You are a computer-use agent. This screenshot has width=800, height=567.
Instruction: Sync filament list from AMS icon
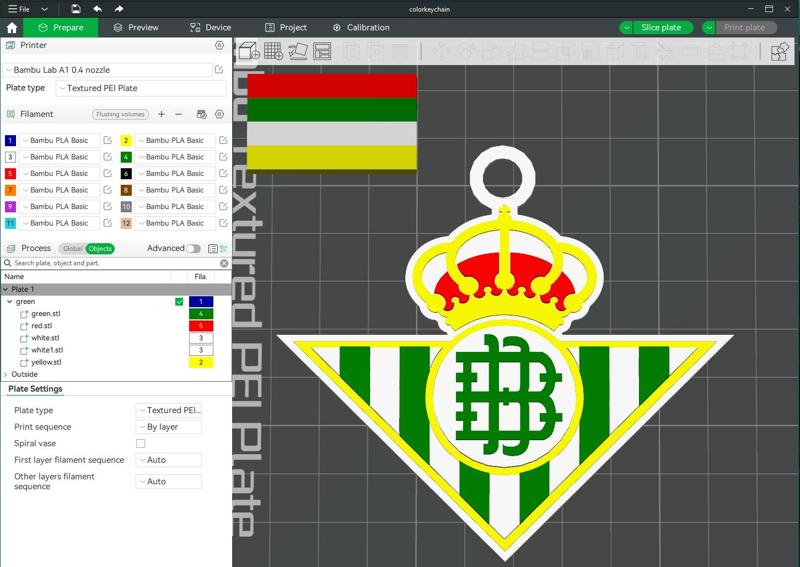click(x=202, y=114)
